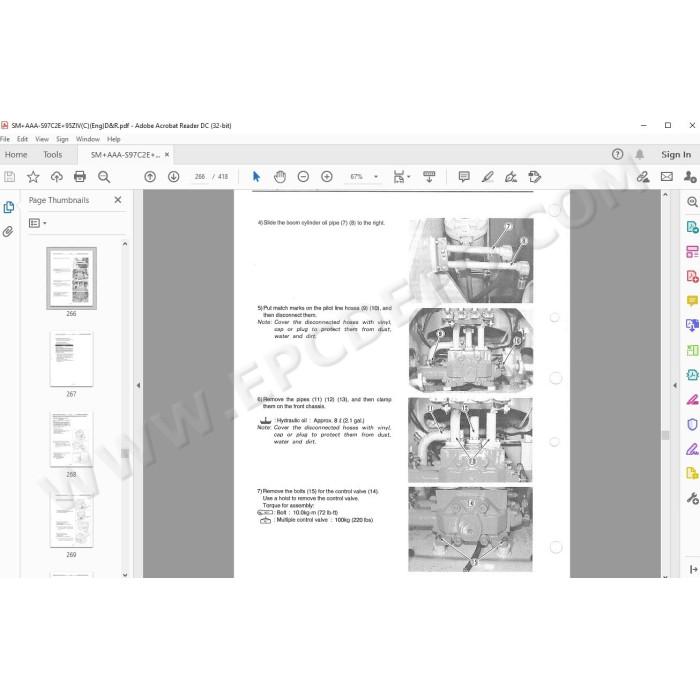The width and height of the screenshot is (700, 700).
Task: Open the Help menu
Action: 114,139
